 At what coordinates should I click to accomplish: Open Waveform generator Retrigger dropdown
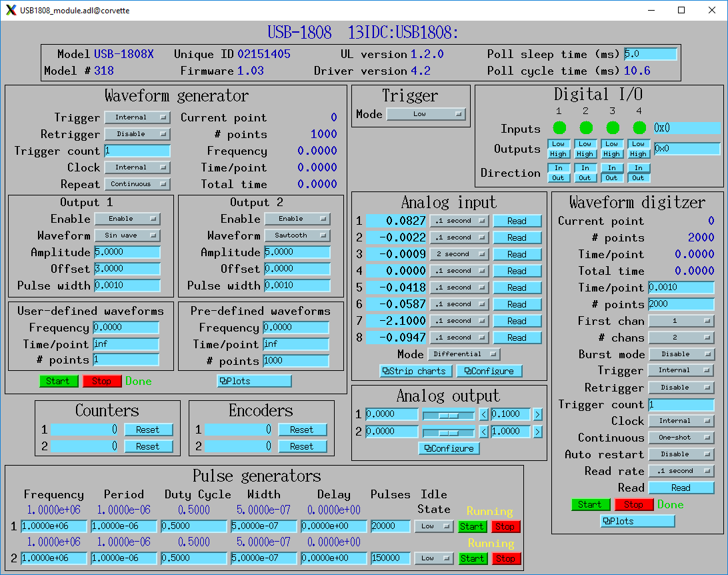(137, 134)
